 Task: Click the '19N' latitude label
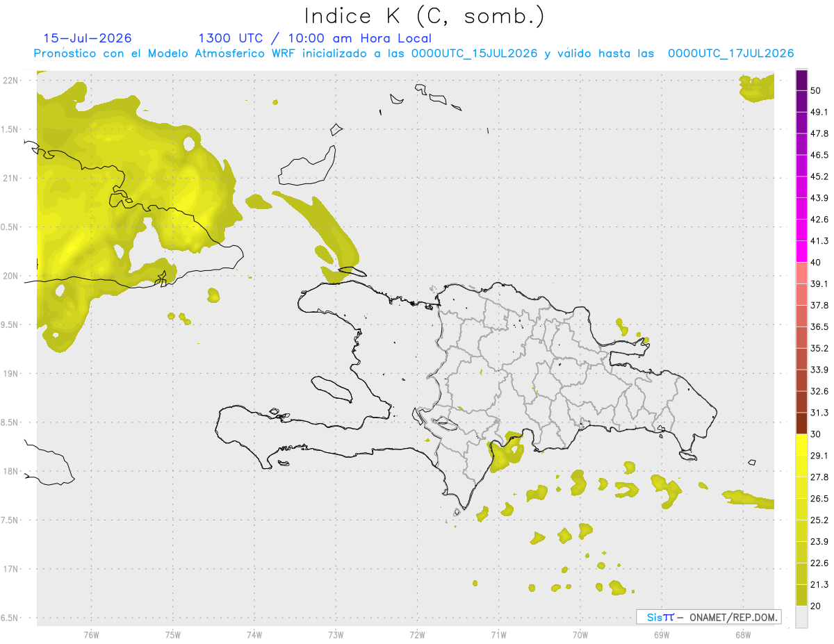(11, 373)
